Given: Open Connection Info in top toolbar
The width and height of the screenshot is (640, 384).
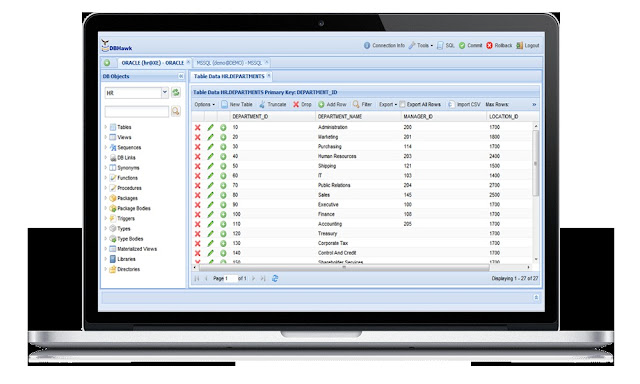Looking at the screenshot, I should 384,45.
